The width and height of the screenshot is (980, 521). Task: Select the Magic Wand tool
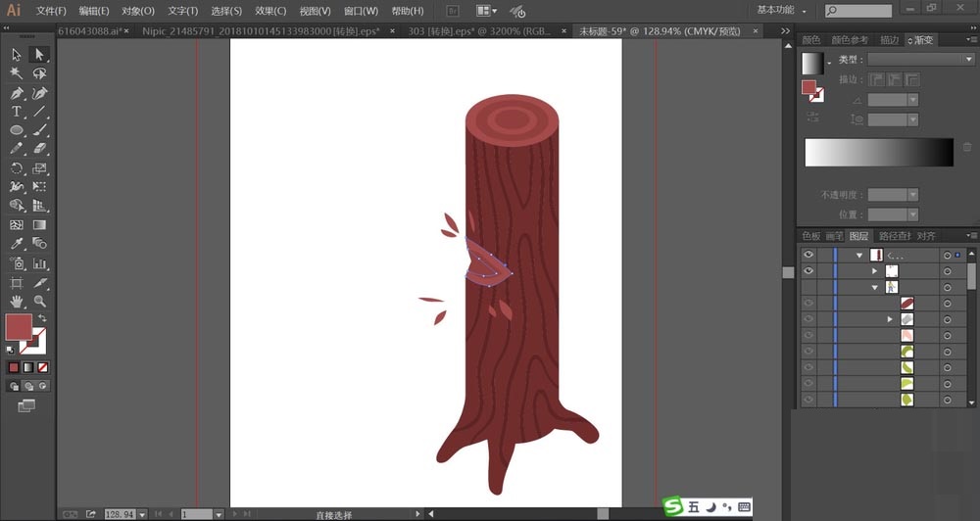click(17, 73)
